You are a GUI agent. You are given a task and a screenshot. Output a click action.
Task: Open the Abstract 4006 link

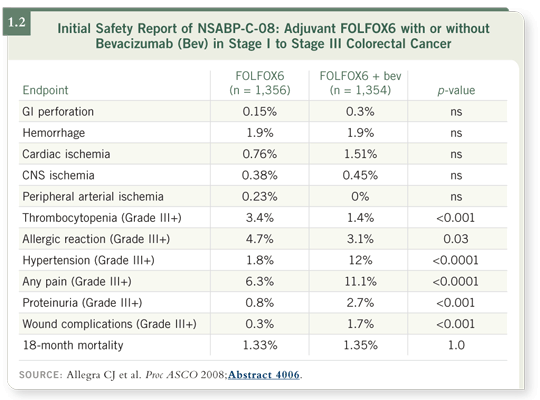pos(263,375)
